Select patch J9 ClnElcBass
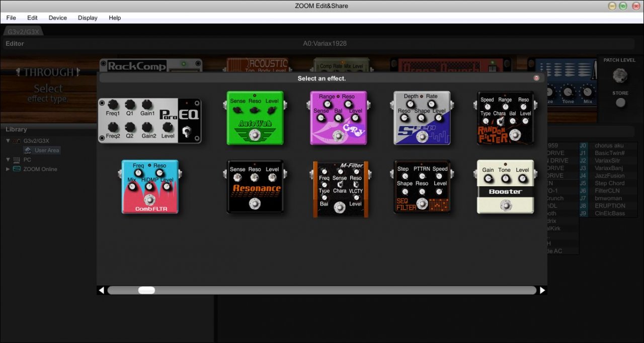This screenshot has height=343, width=644. 608,213
